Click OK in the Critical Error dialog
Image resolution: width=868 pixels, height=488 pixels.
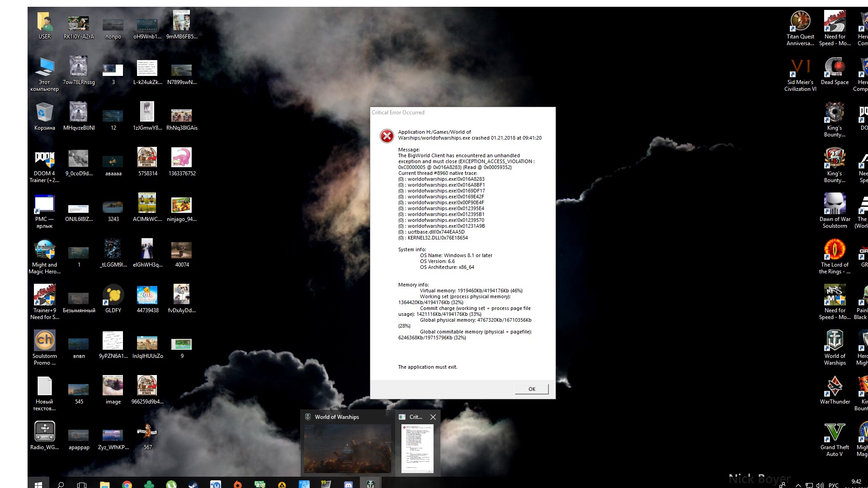click(x=532, y=389)
